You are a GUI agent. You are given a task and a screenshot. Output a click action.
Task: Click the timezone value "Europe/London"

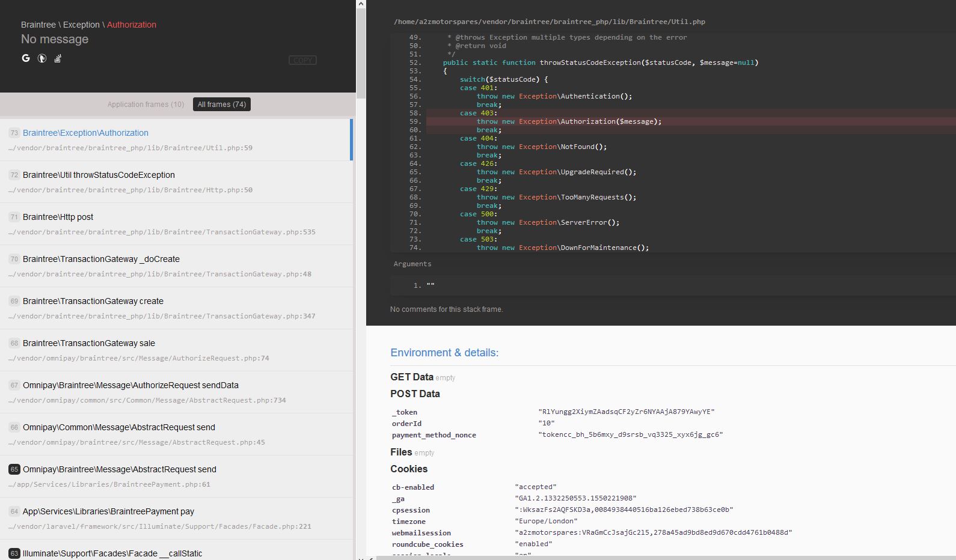tap(546, 521)
